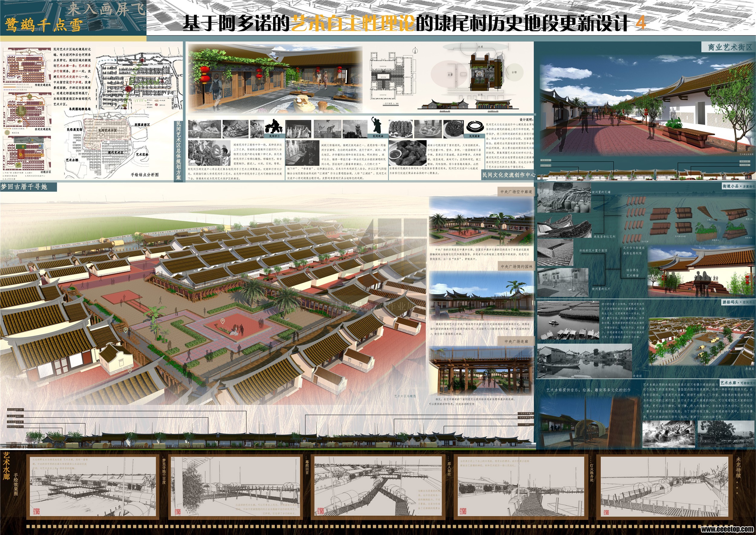Open the unused clay jars black-and-white photo
Screen dimensions: 756x535
(x=564, y=198)
